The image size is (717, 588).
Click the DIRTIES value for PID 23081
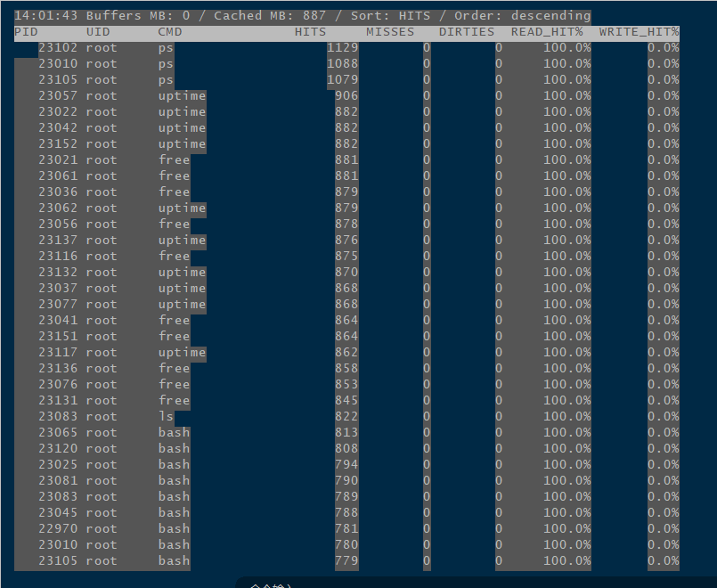[499, 480]
